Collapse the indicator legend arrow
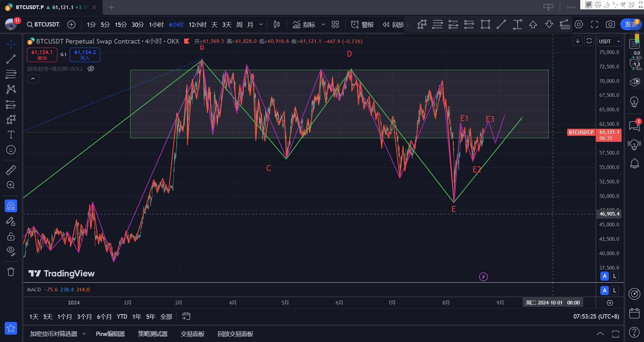 tap(33, 79)
